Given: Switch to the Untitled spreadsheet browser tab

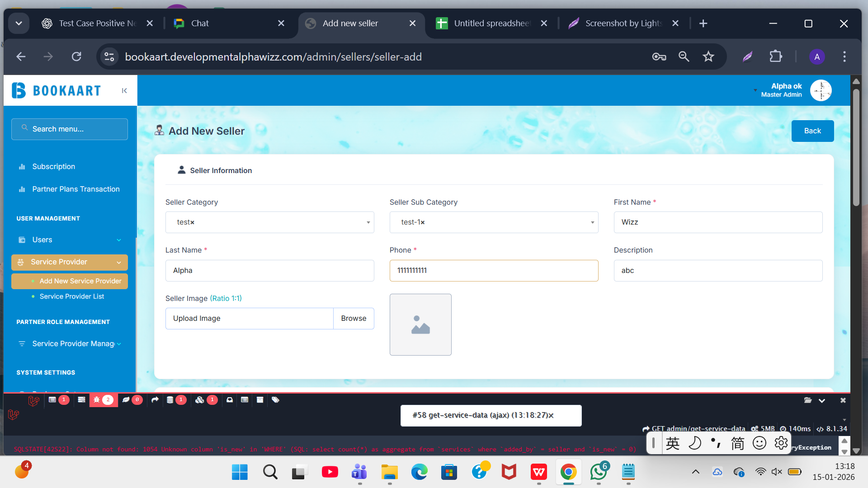Looking at the screenshot, I should coord(491,23).
